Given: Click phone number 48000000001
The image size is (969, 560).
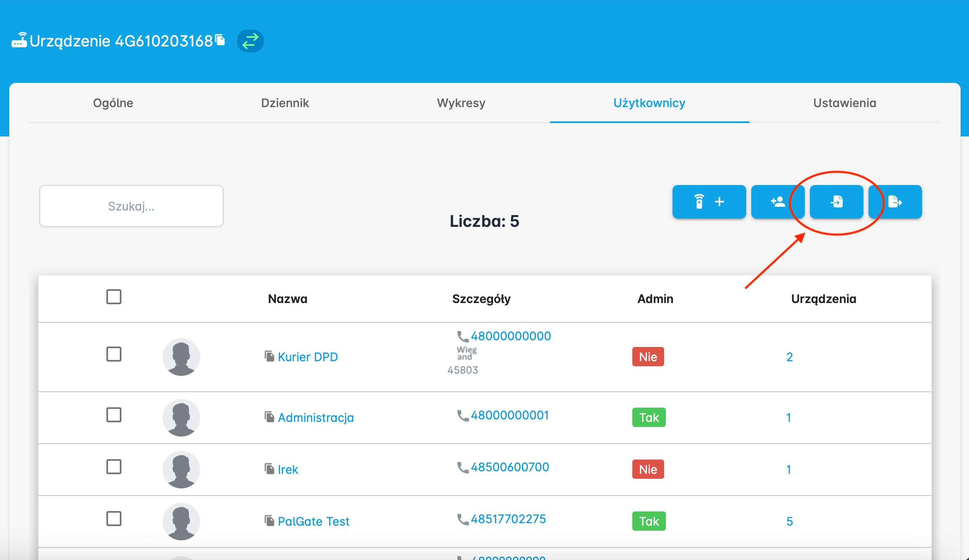Looking at the screenshot, I should coord(509,415).
